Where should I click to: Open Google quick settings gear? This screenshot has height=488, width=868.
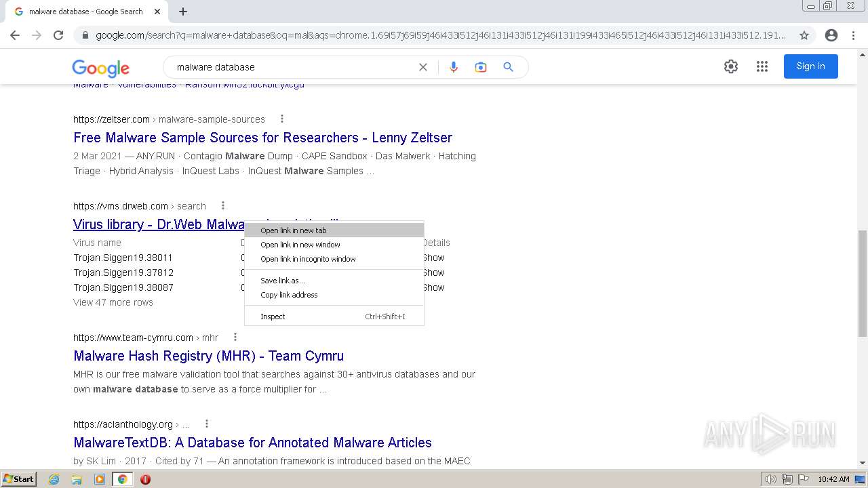731,66
